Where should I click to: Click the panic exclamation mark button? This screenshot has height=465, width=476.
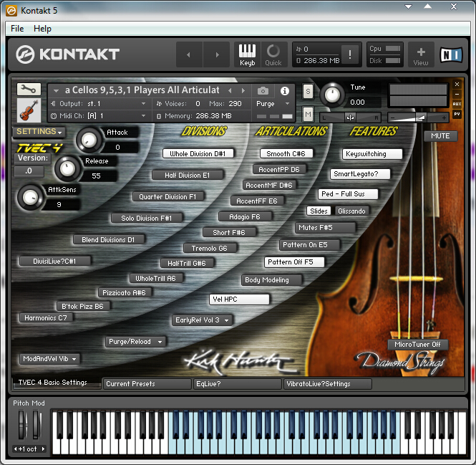(x=350, y=54)
